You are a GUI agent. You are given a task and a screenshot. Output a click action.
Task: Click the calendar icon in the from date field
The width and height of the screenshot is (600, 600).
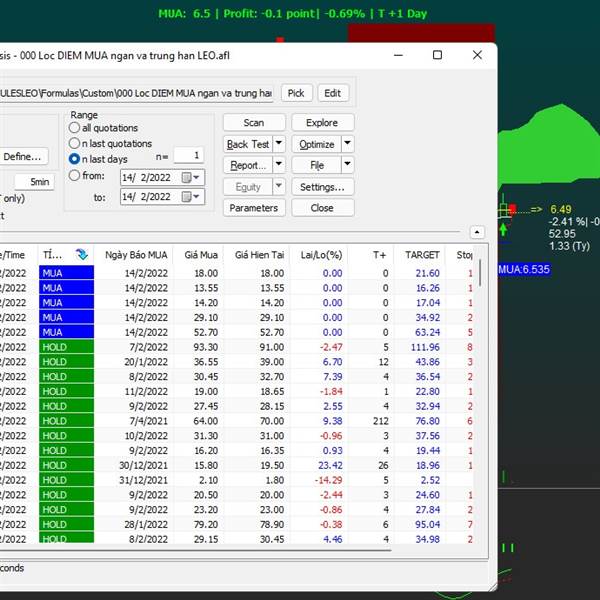click(186, 178)
